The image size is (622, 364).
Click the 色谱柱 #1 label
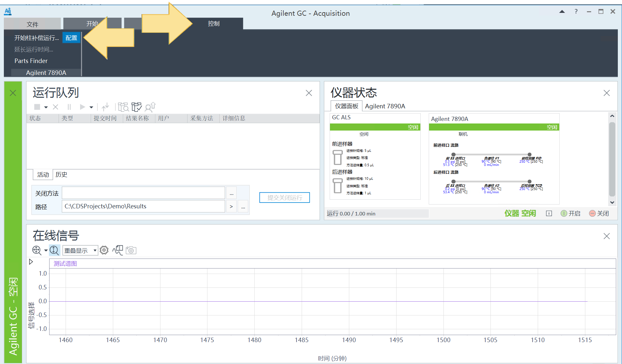pyautogui.click(x=491, y=158)
